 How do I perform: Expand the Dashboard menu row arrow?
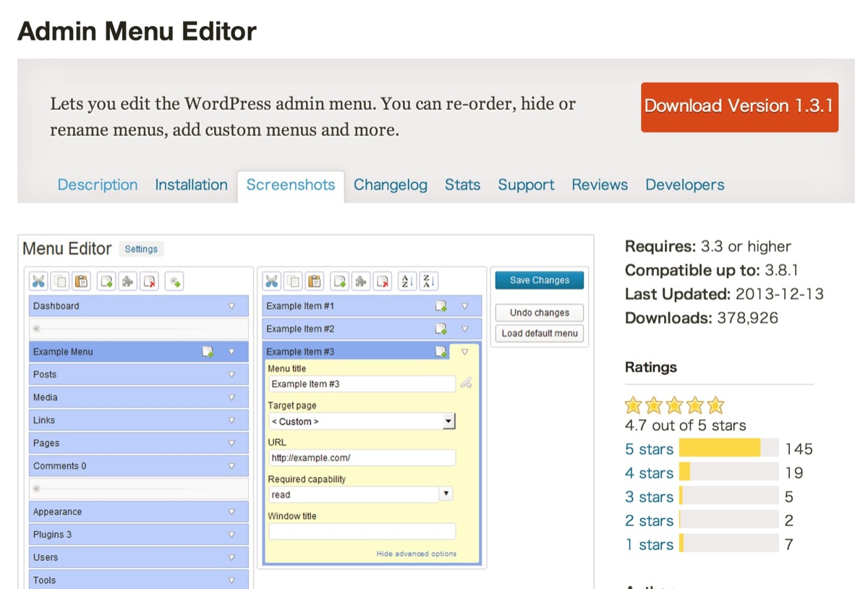click(x=232, y=306)
